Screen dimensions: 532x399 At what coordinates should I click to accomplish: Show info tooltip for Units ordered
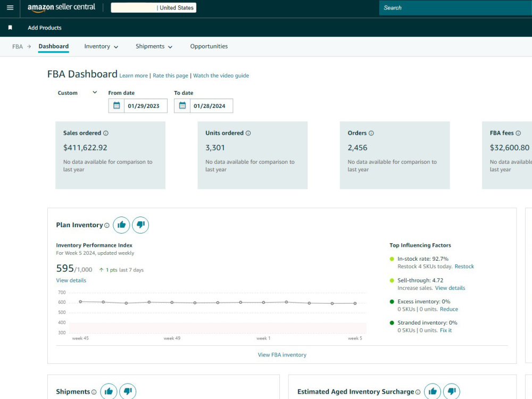click(x=248, y=133)
